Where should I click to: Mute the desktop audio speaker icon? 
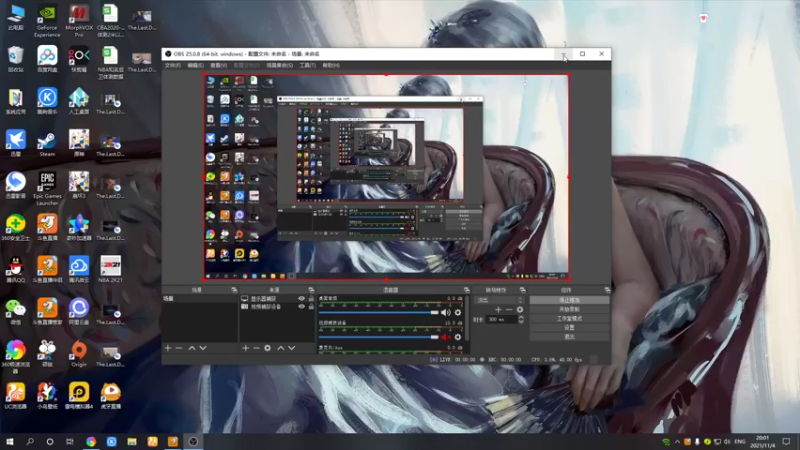click(x=445, y=312)
